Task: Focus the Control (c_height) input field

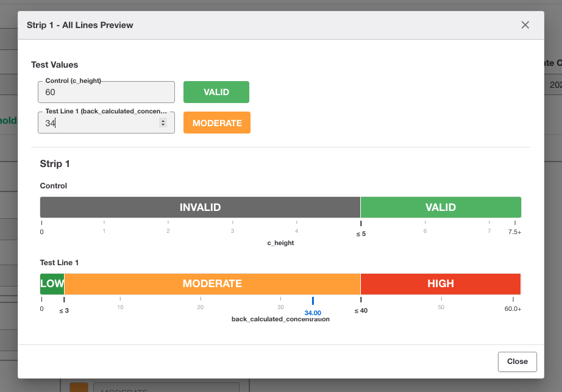Action: tap(106, 92)
